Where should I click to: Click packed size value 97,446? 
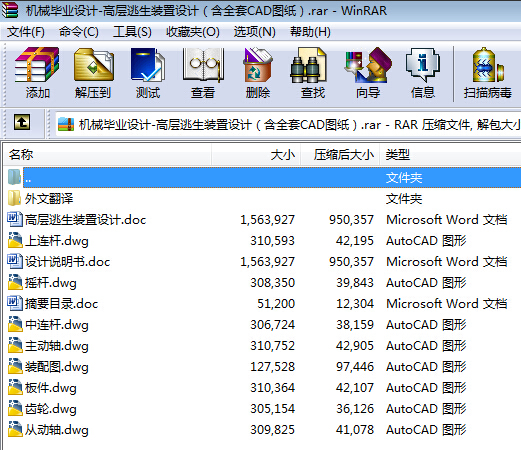click(355, 367)
